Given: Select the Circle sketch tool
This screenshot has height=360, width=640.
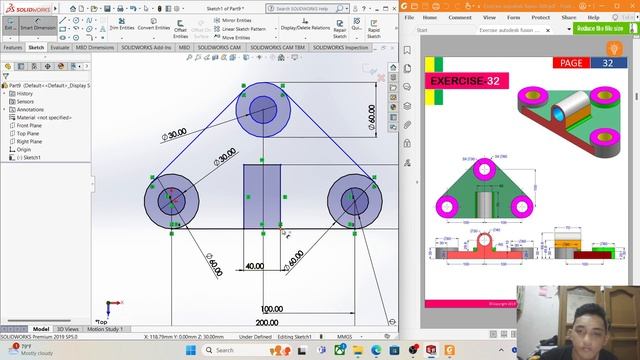Looking at the screenshot, I should (x=76, y=20).
